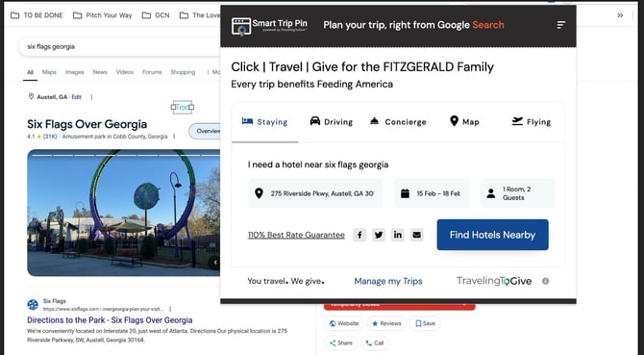Click the info icon beside TravelingToGive
The image size is (644, 355).
tap(545, 281)
